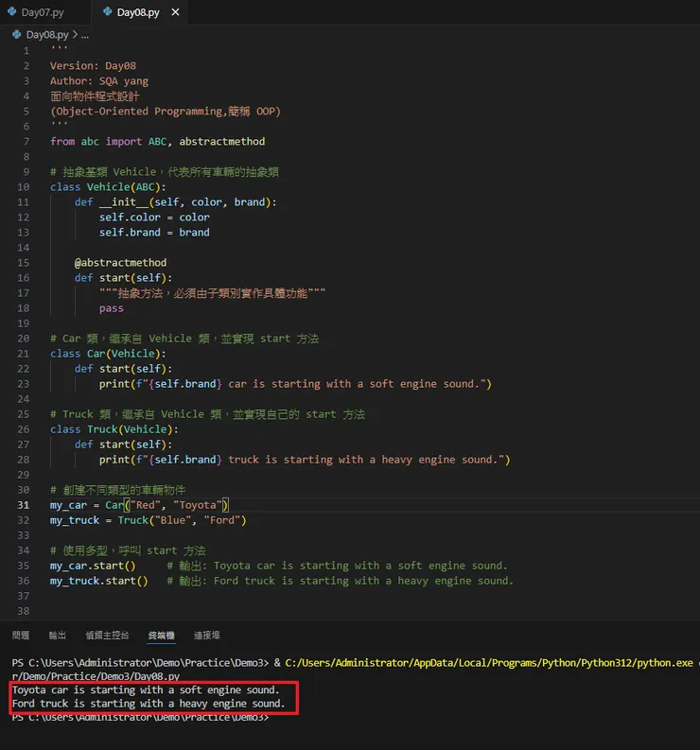Click the Python icon on Day08.py tab
Viewport: 700px width, 750px height.
click(x=108, y=11)
